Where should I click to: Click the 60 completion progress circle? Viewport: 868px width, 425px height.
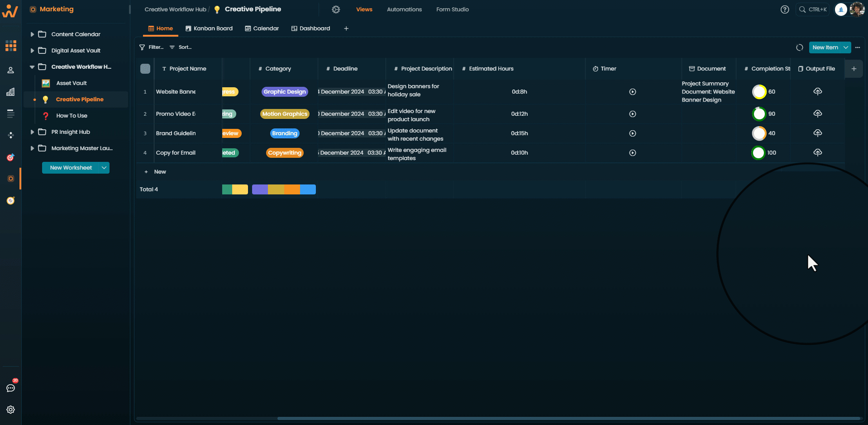(x=759, y=92)
